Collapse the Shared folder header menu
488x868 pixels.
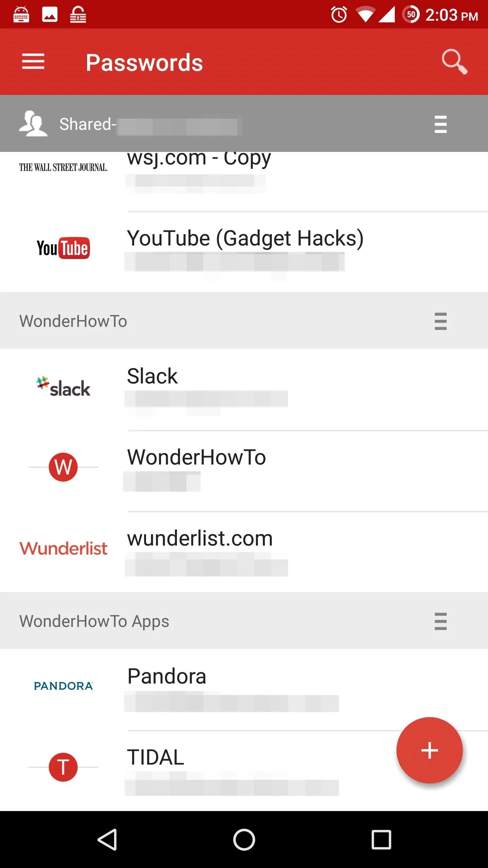click(x=441, y=124)
